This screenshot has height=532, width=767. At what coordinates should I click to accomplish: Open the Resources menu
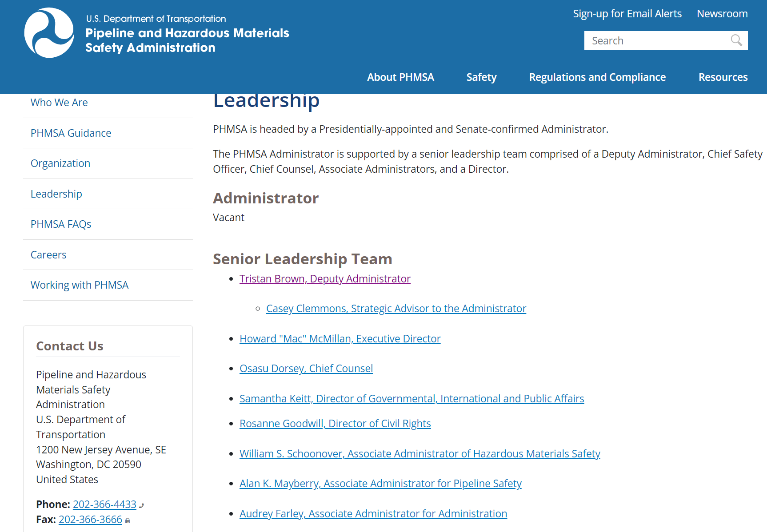[723, 77]
